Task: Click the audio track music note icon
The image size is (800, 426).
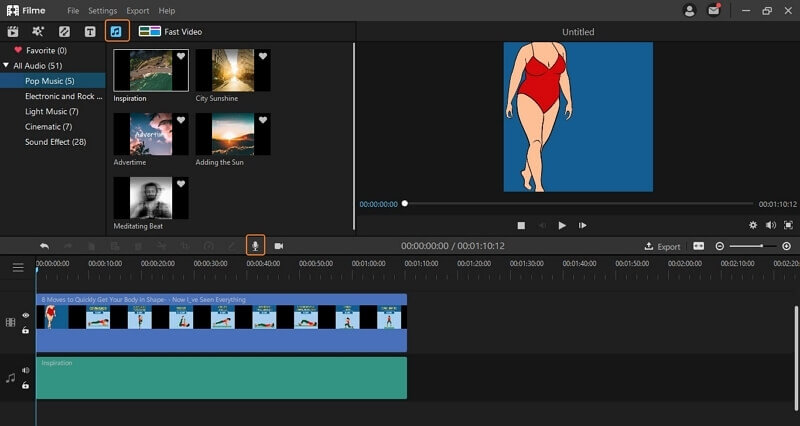Action: (10, 378)
